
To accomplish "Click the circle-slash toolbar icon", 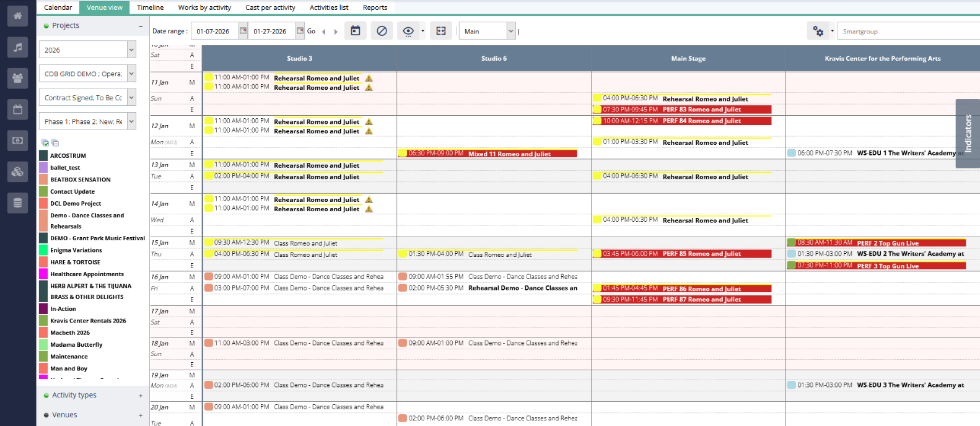I will pos(382,31).
